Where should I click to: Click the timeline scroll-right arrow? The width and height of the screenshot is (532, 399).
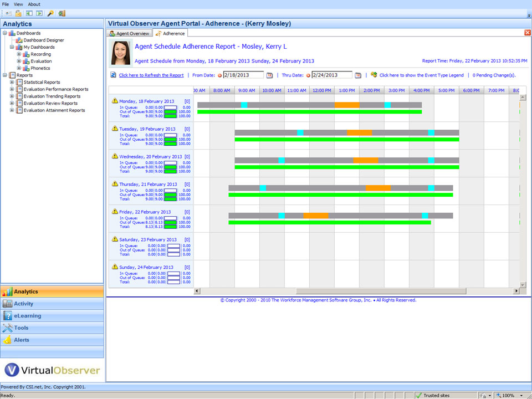pos(516,291)
